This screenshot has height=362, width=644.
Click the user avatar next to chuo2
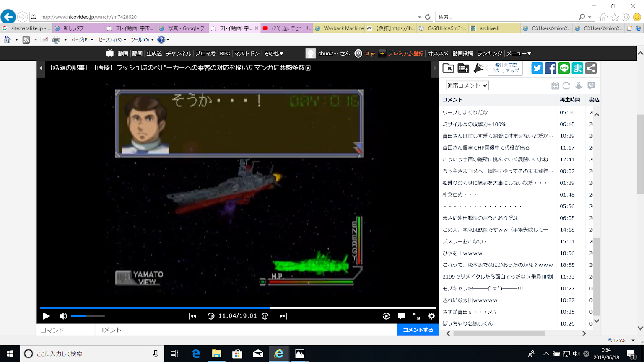point(310,53)
